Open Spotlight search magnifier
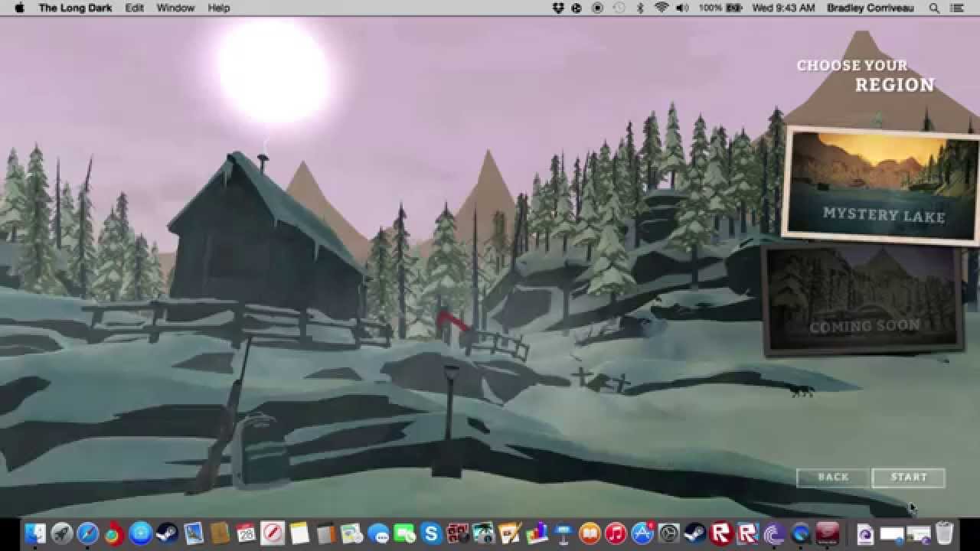 tap(934, 8)
